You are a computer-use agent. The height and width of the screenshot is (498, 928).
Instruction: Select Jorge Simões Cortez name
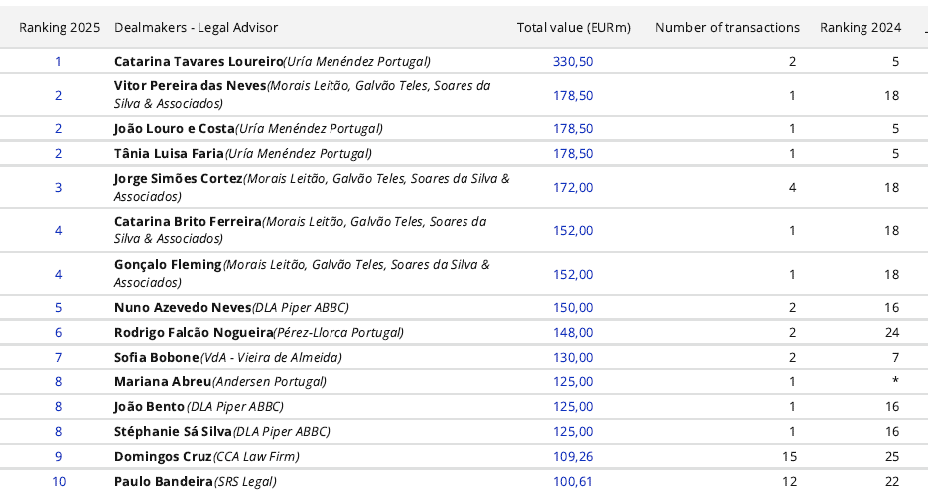pos(178,179)
